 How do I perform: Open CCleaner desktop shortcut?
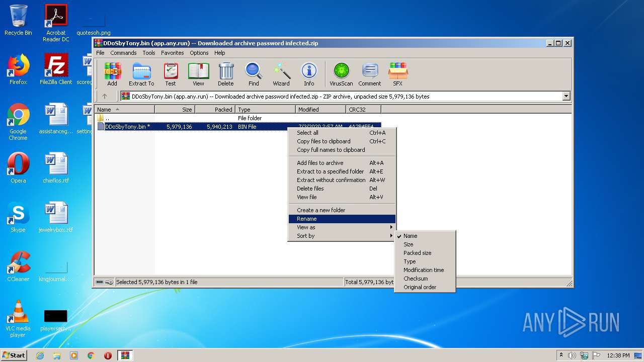click(18, 266)
